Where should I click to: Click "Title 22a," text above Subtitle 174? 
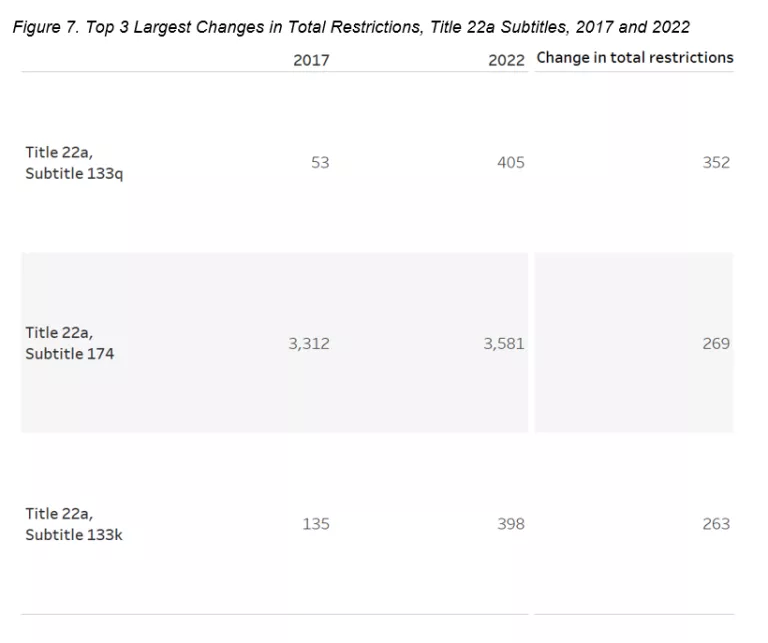(x=59, y=333)
